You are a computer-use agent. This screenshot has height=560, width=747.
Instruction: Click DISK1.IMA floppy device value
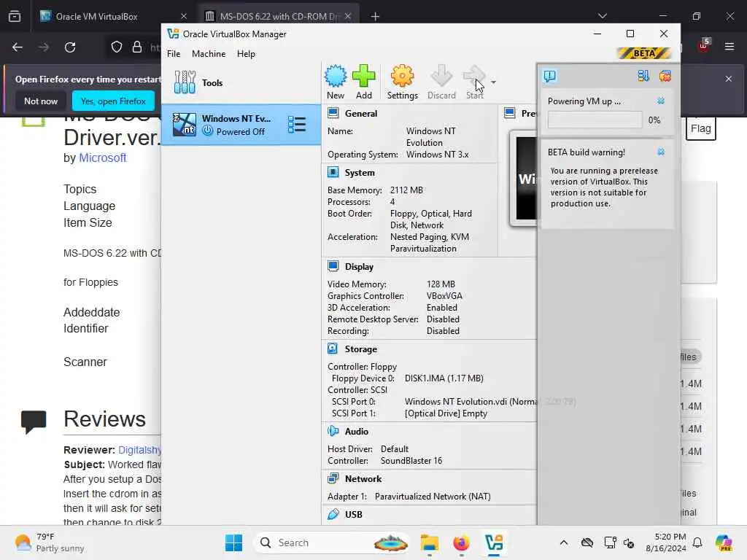pyautogui.click(x=444, y=378)
